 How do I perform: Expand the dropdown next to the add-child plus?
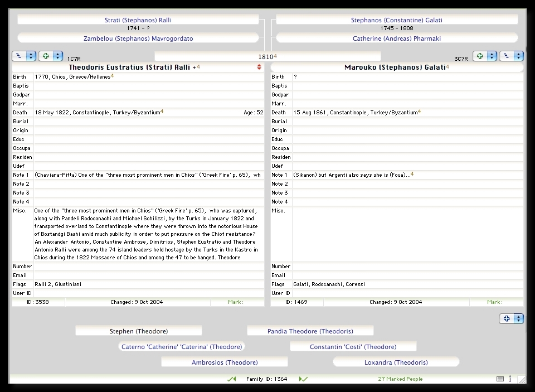click(x=519, y=319)
